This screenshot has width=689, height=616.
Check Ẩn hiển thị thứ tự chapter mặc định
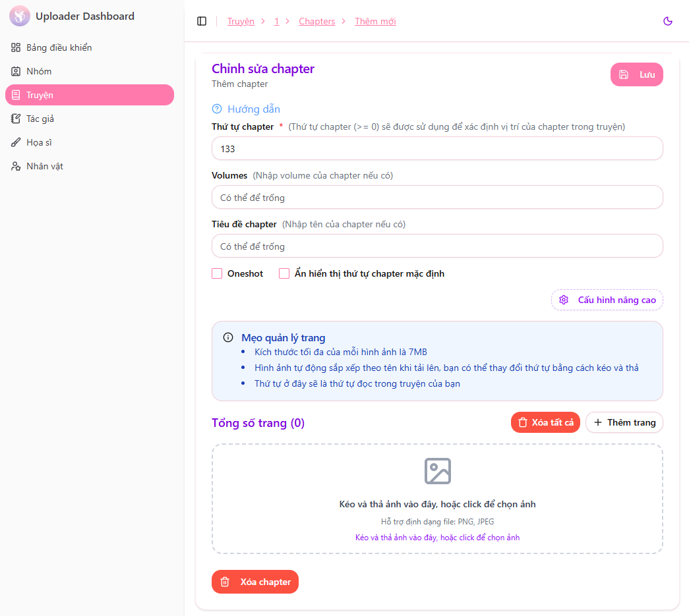284,273
